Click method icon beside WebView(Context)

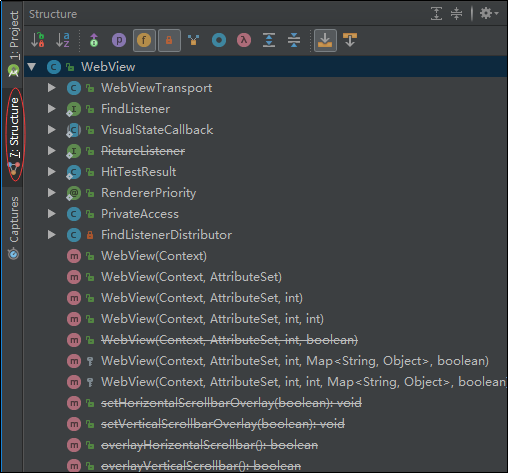click(x=74, y=256)
